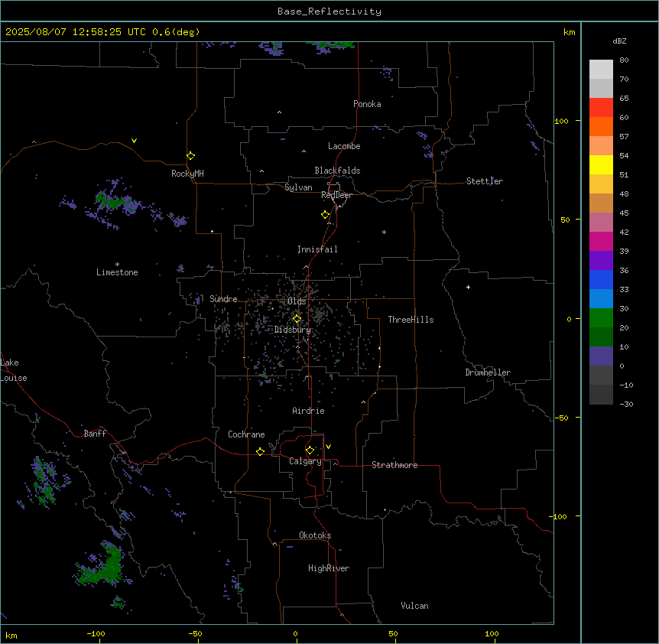Select the bright orange 57-60 dBZ legend swatch
Viewport: 659px width, 644px height.
(601, 126)
